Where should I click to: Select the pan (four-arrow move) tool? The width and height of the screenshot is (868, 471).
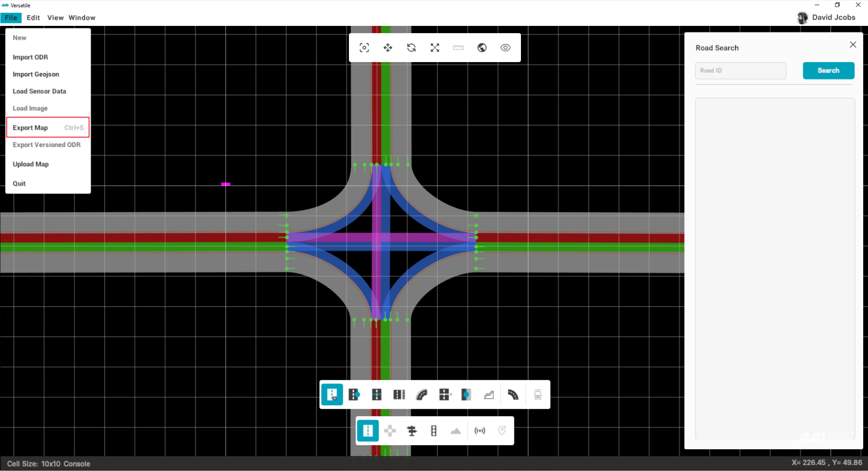(388, 48)
